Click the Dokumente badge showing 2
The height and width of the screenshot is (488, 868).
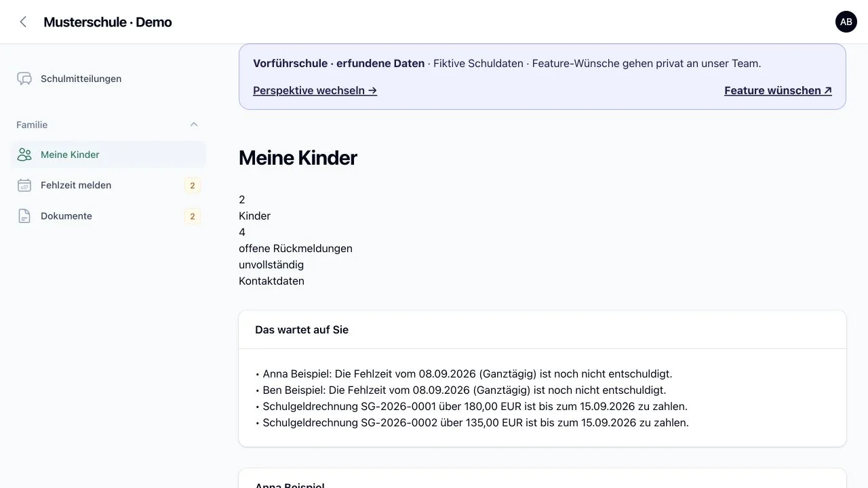click(193, 217)
